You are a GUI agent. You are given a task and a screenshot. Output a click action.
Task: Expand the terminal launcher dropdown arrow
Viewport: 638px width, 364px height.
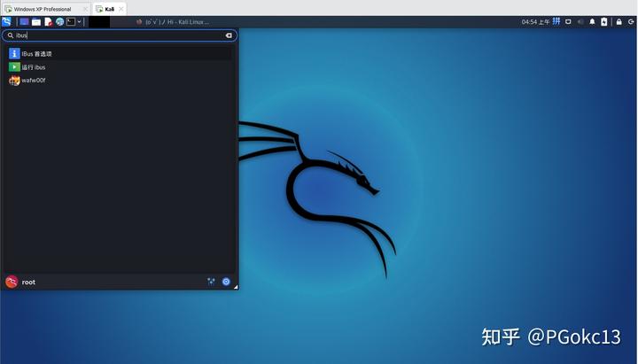pyautogui.click(x=80, y=21)
